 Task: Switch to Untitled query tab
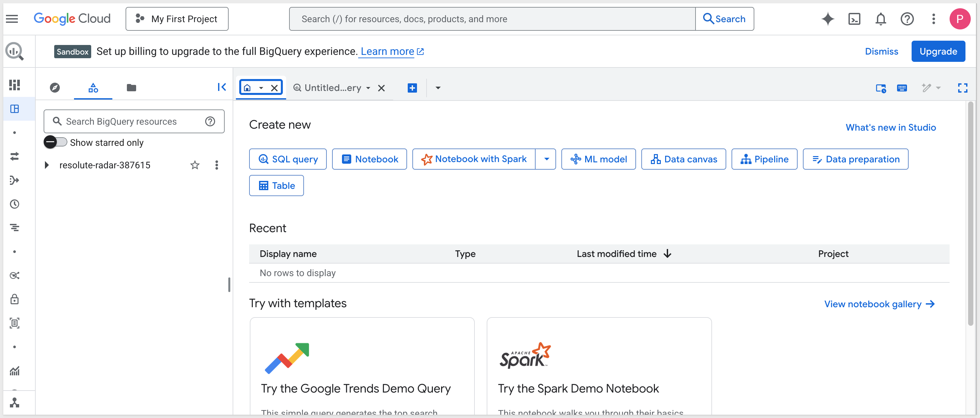pos(332,88)
